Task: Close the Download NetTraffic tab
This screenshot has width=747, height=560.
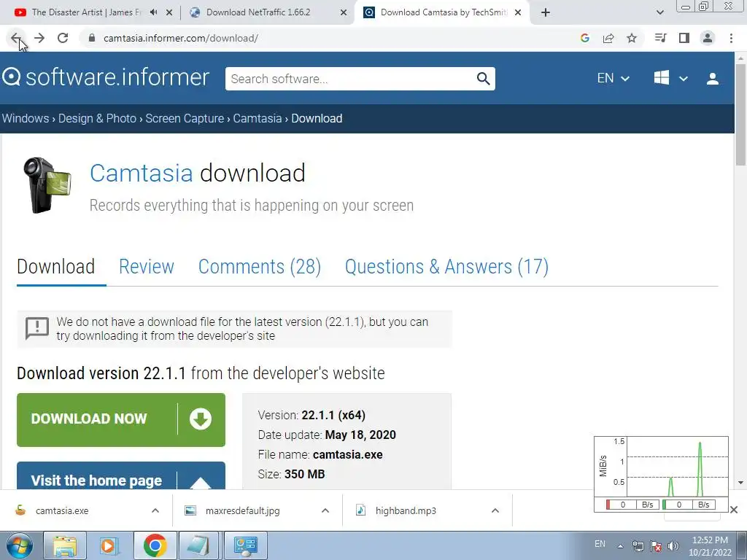Action: click(344, 13)
